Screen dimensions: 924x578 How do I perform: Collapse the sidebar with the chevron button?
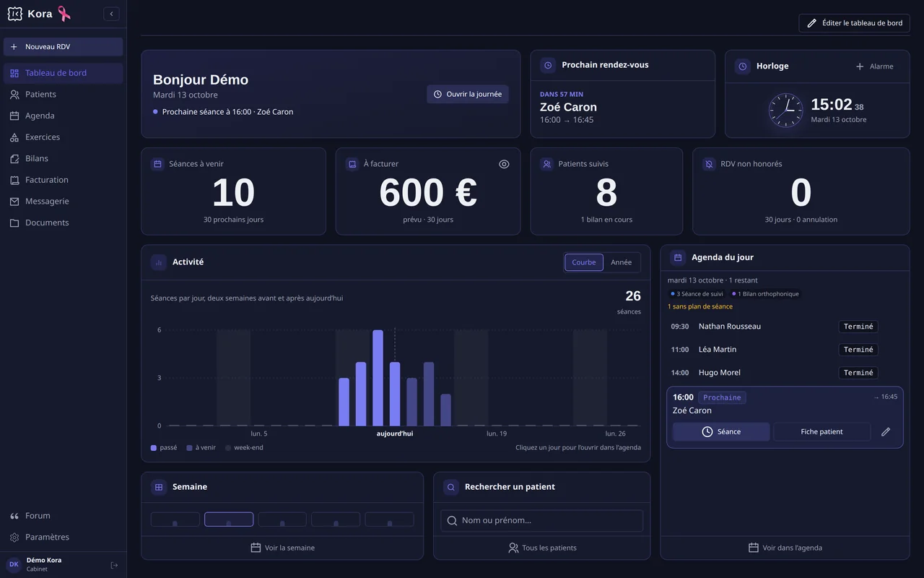tap(111, 14)
